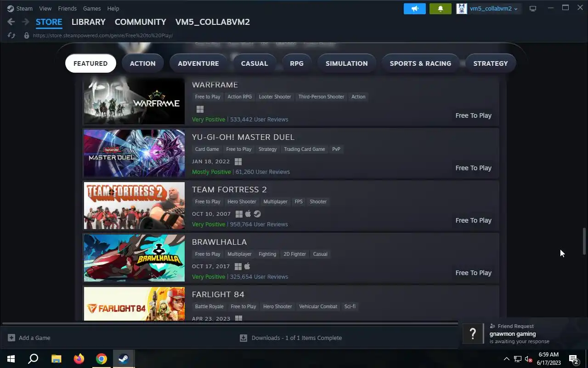The width and height of the screenshot is (588, 368).
Task: Open the Team Fortress 2 thumbnail
Action: [x=134, y=206]
